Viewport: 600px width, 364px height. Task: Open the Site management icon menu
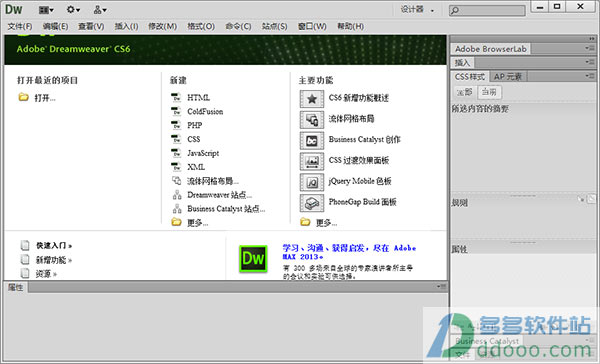click(x=100, y=10)
